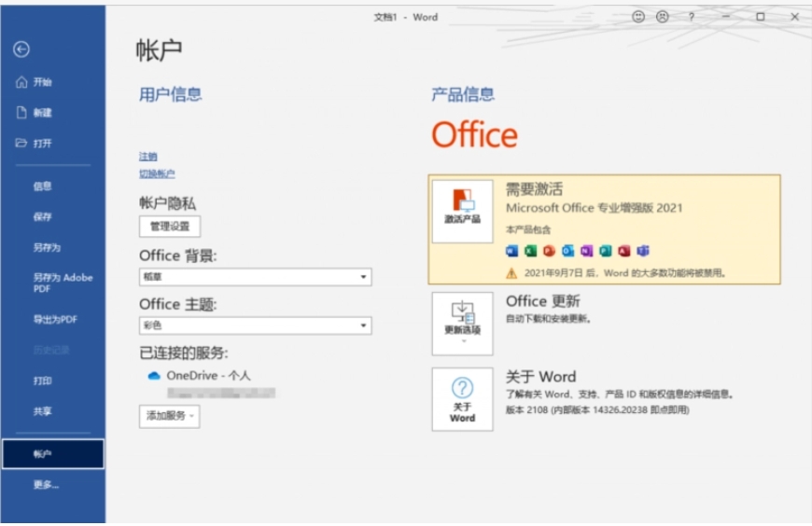Click the smiley face feedback icon
812x526 pixels.
tap(638, 17)
